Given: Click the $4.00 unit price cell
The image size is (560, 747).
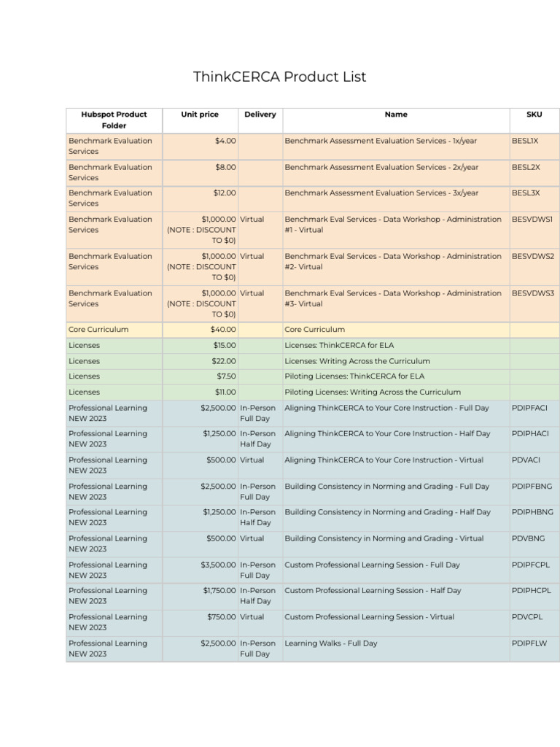Looking at the screenshot, I should 200,146.
